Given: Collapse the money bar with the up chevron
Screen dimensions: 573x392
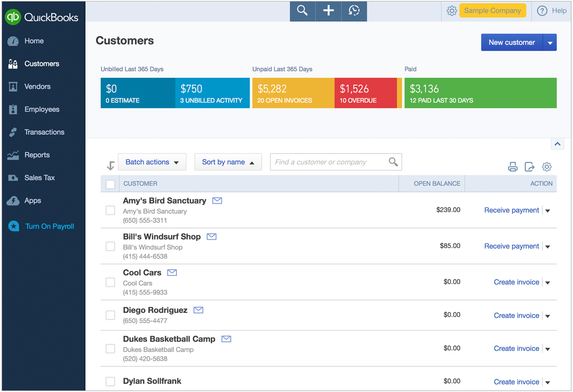Looking at the screenshot, I should coord(557,144).
